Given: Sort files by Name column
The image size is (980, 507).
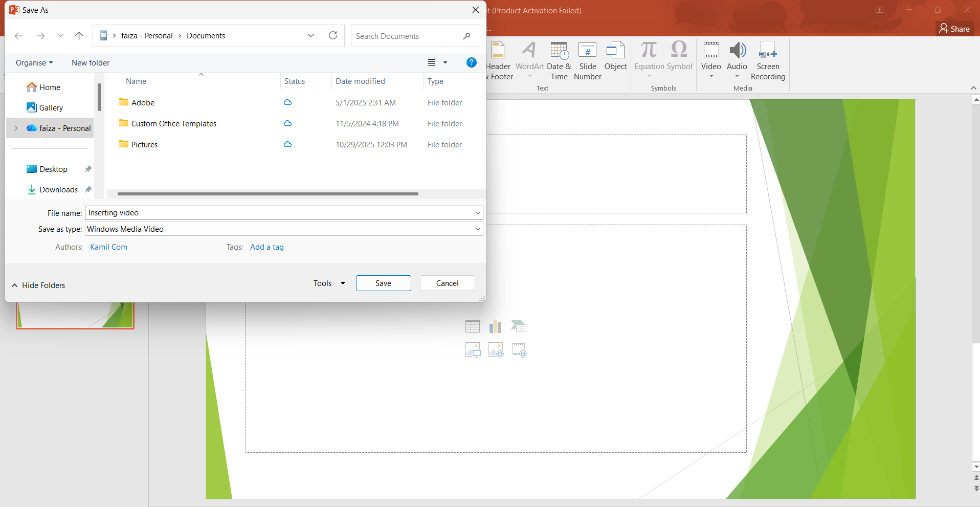Looking at the screenshot, I should click(136, 81).
